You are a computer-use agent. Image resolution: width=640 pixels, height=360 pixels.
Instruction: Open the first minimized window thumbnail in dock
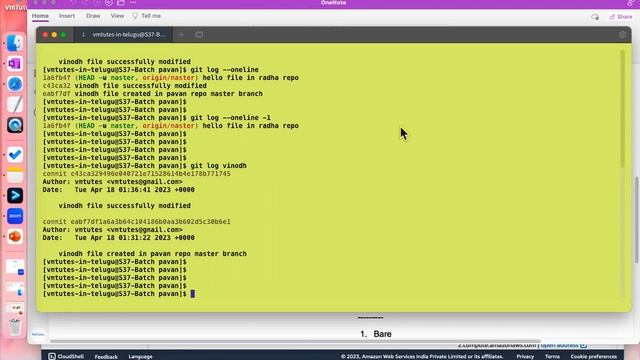[15, 267]
